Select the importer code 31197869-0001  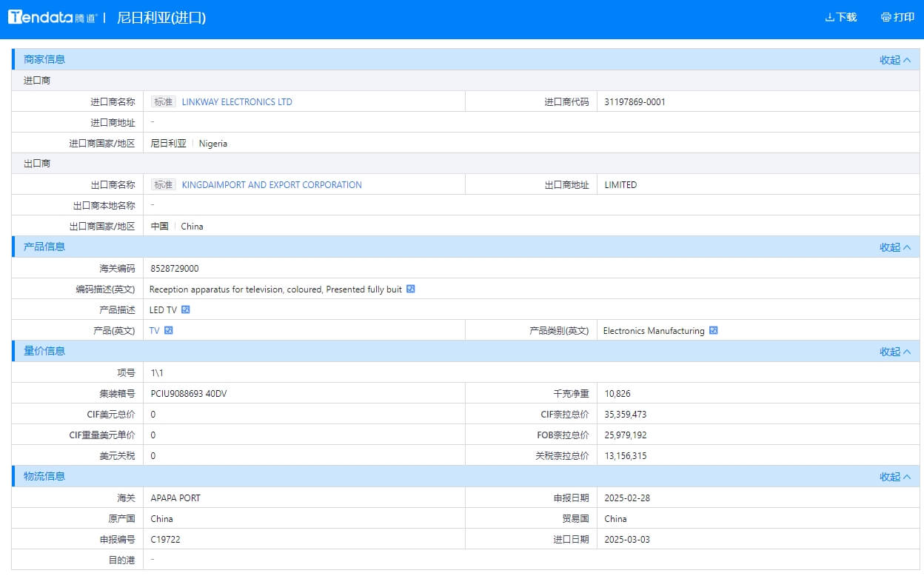coord(635,102)
